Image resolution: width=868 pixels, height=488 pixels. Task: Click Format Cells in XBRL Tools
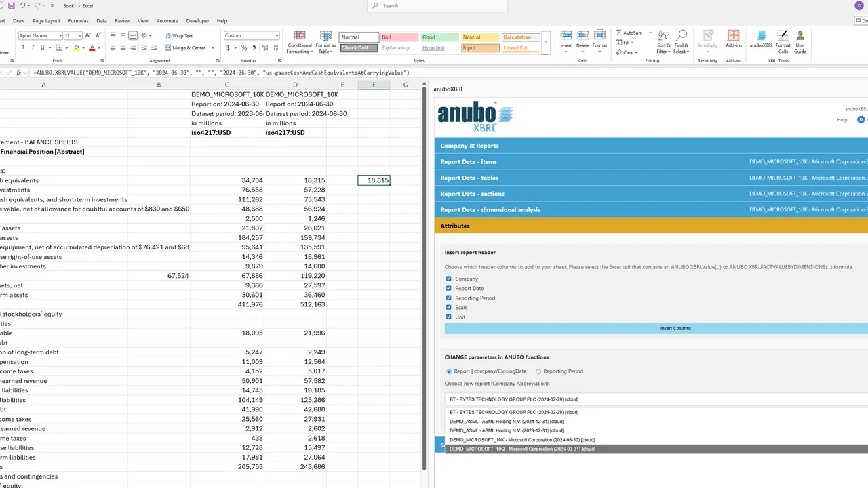(x=783, y=42)
